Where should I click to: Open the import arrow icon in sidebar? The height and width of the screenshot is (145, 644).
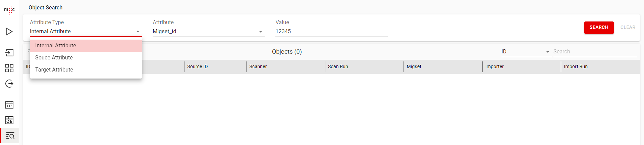(x=9, y=53)
